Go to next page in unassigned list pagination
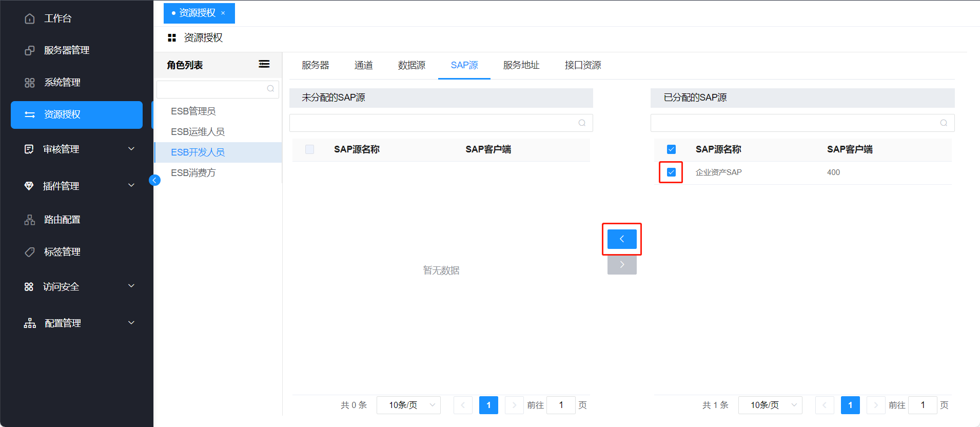This screenshot has height=427, width=980. [514, 405]
